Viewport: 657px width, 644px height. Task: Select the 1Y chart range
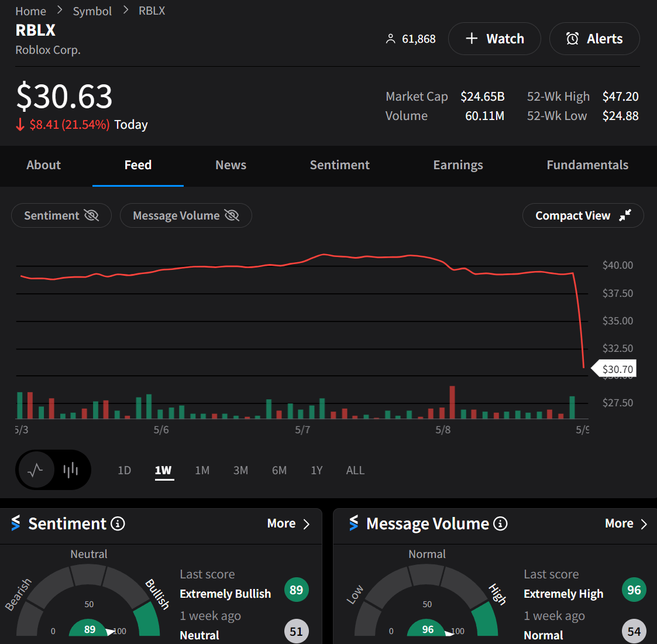pos(317,471)
